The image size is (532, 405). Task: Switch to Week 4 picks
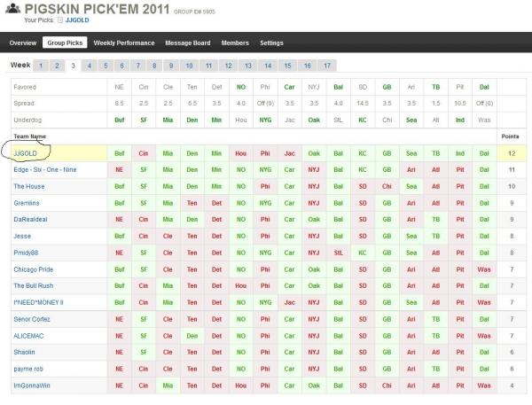pyautogui.click(x=90, y=66)
